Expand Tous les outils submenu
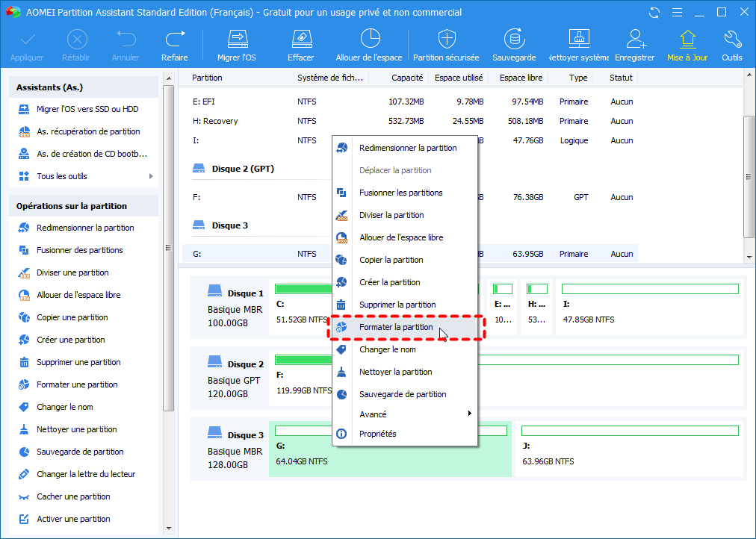Viewport: 756px width, 539px height. click(x=84, y=176)
